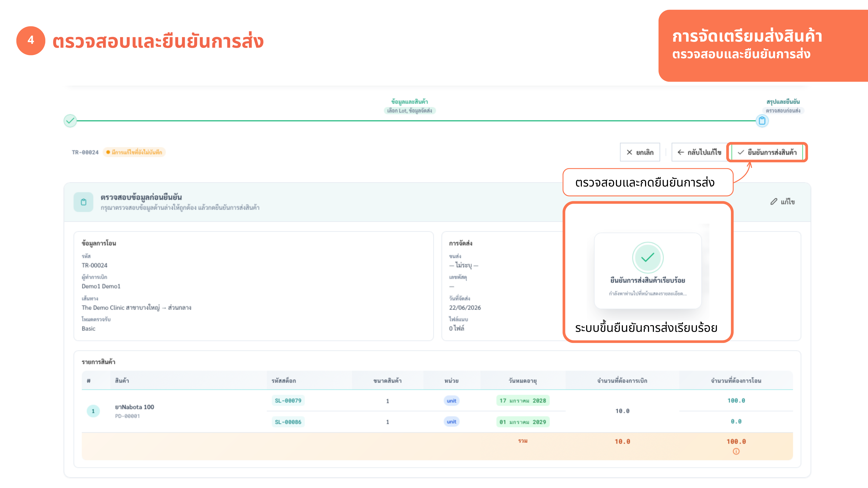Click product name ยาNabota 100
The image size is (868, 488).
[134, 407]
